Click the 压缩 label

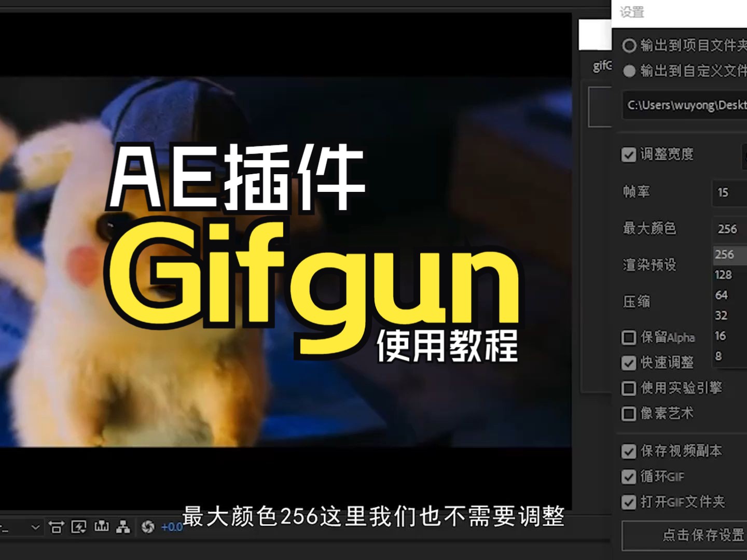tap(637, 302)
